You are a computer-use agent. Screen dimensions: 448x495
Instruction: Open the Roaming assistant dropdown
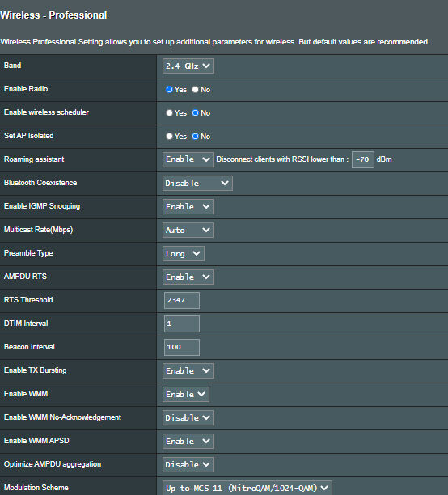tap(188, 159)
